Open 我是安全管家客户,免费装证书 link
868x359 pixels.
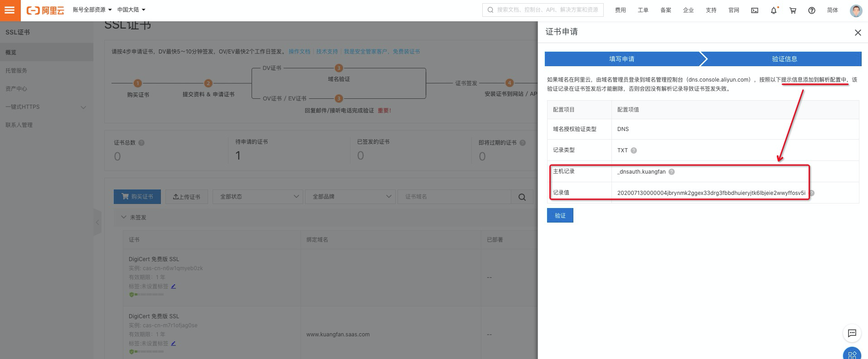point(382,52)
